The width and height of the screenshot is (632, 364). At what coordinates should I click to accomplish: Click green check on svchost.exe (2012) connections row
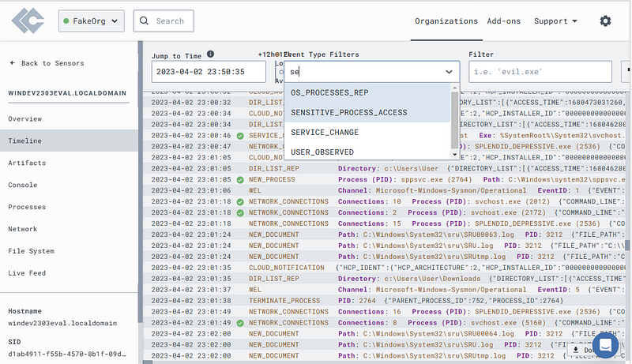[x=240, y=201]
